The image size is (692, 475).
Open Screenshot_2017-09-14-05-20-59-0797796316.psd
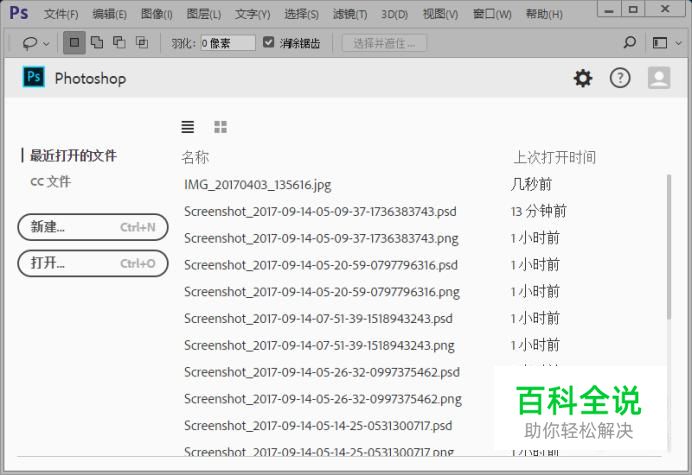click(321, 265)
